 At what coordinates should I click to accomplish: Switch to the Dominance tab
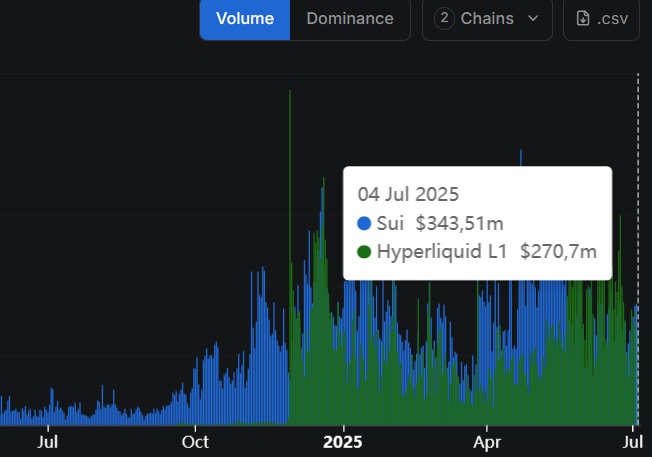coord(350,19)
